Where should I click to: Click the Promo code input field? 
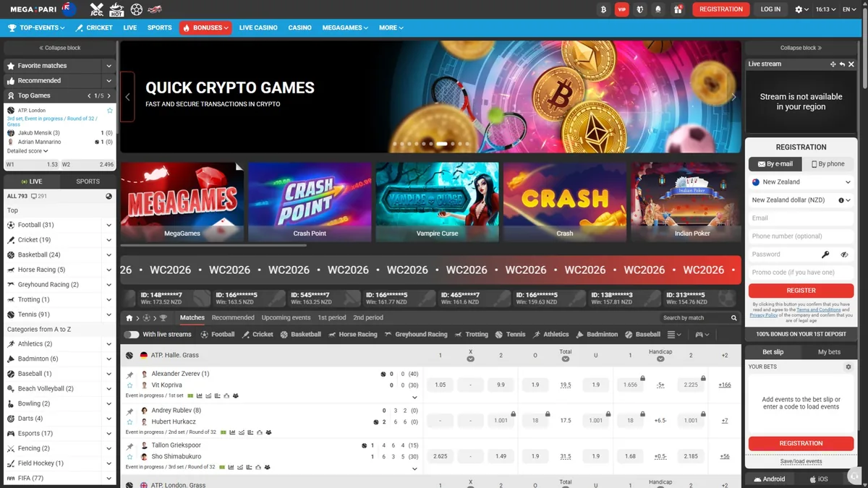click(x=801, y=273)
